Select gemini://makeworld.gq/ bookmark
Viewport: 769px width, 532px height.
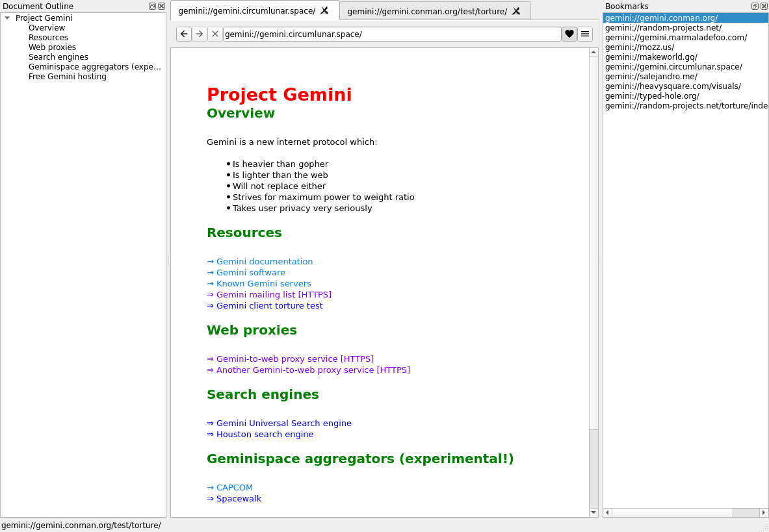pos(685,57)
